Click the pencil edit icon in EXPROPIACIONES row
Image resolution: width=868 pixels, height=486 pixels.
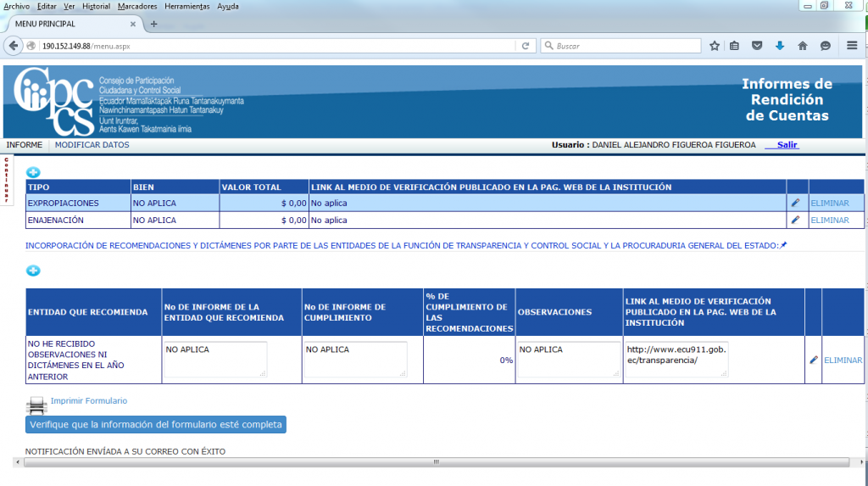click(x=795, y=204)
